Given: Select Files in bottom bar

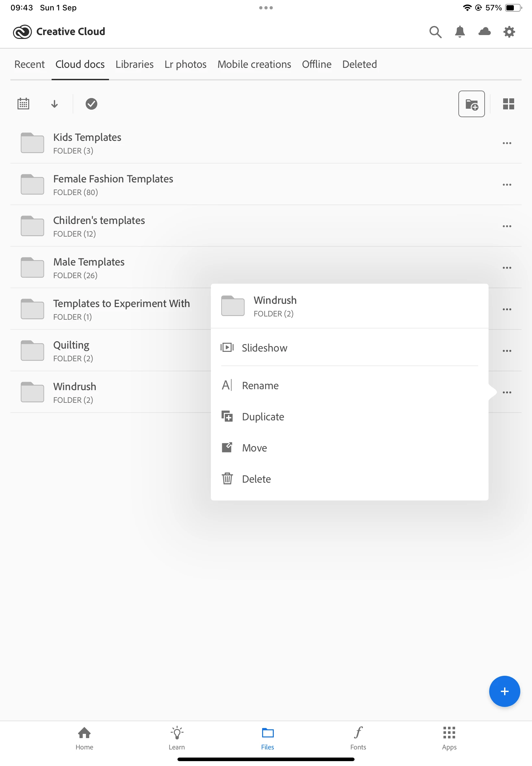Looking at the screenshot, I should pyautogui.click(x=267, y=738).
